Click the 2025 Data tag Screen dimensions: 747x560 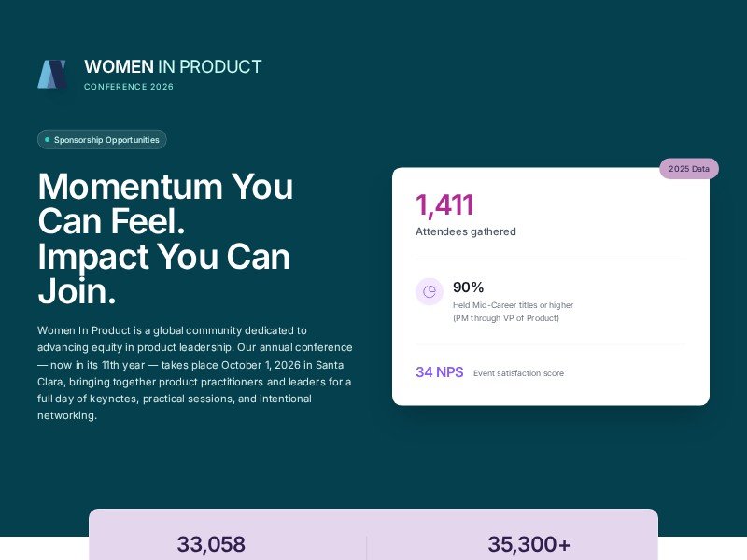[x=689, y=169]
